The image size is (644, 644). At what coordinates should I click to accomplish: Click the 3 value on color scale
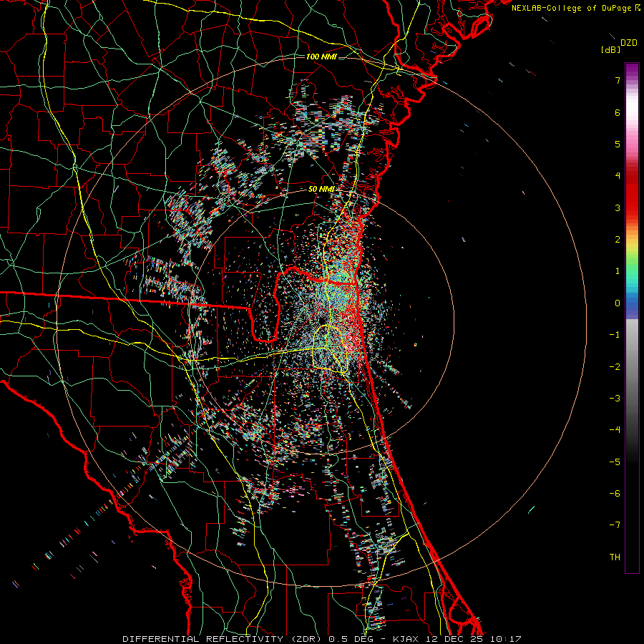(x=618, y=208)
